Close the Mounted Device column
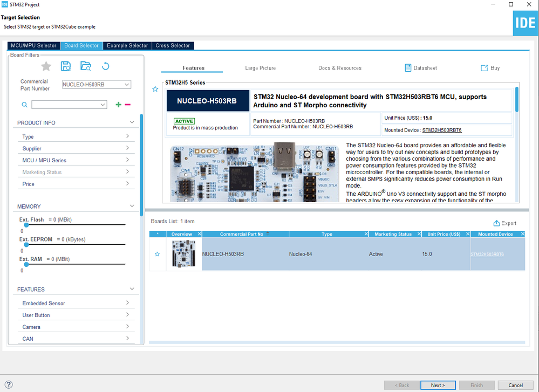539x392 pixels. tap(522, 234)
